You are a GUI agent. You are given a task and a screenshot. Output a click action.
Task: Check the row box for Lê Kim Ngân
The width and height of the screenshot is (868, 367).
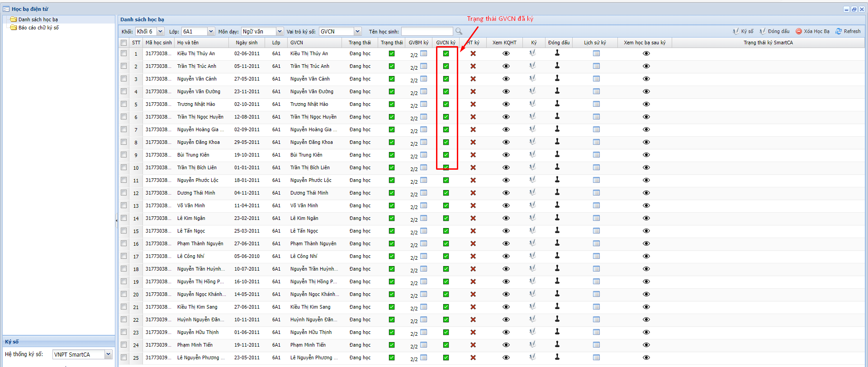124,218
